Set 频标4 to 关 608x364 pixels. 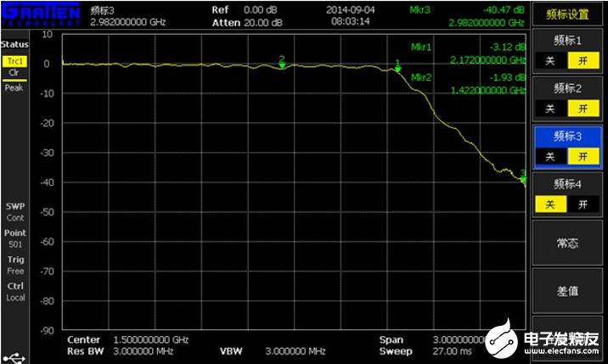click(550, 204)
